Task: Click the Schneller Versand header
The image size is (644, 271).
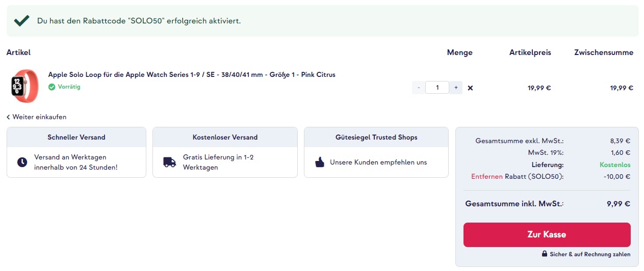Action: click(x=76, y=137)
